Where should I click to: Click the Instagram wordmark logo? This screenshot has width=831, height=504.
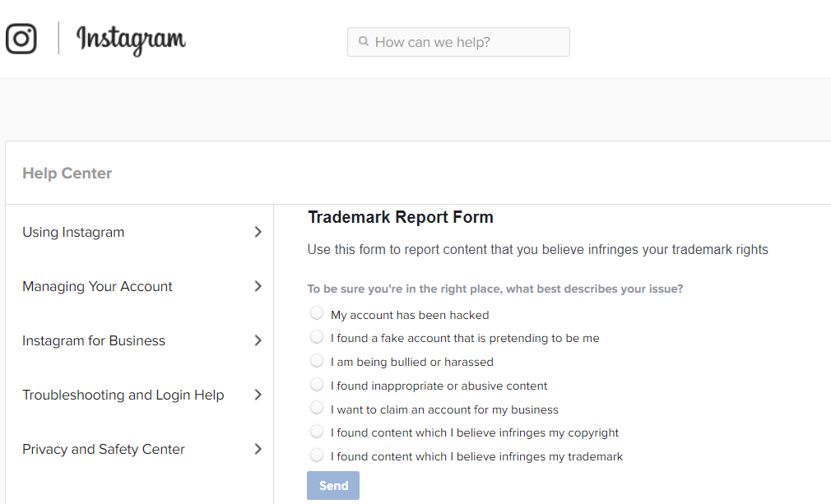131,39
